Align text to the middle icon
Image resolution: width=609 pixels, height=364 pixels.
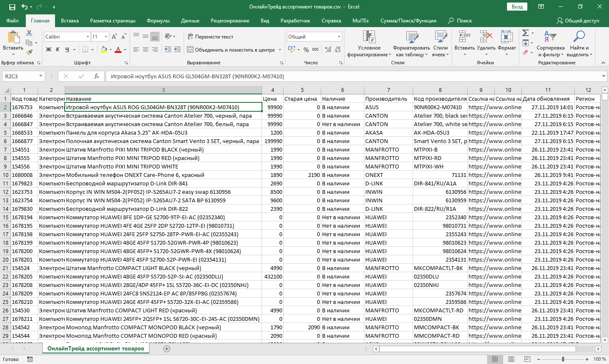[146, 36]
